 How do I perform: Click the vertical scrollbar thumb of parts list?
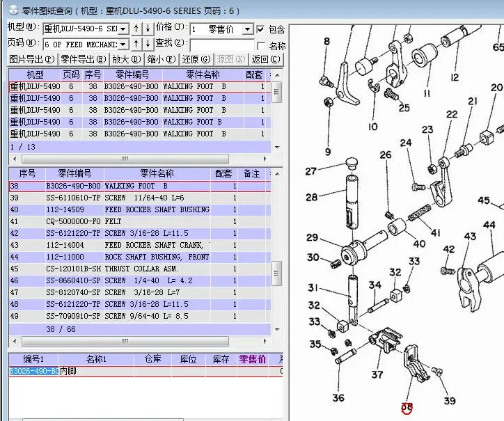click(x=276, y=273)
